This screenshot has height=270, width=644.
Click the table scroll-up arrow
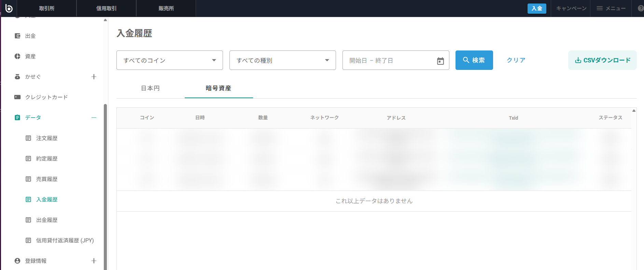click(634, 110)
